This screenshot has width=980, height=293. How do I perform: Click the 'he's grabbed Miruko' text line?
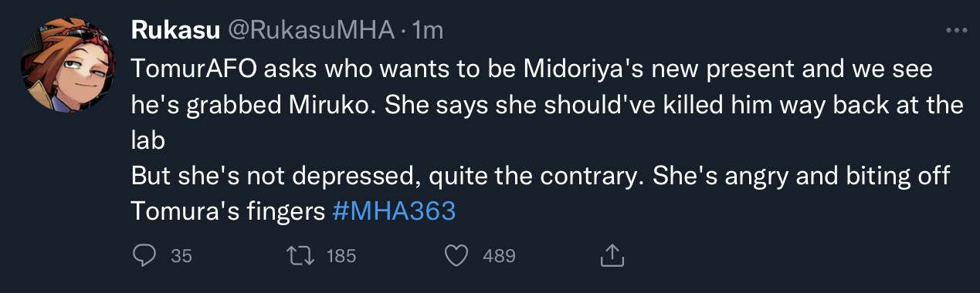[548, 104]
